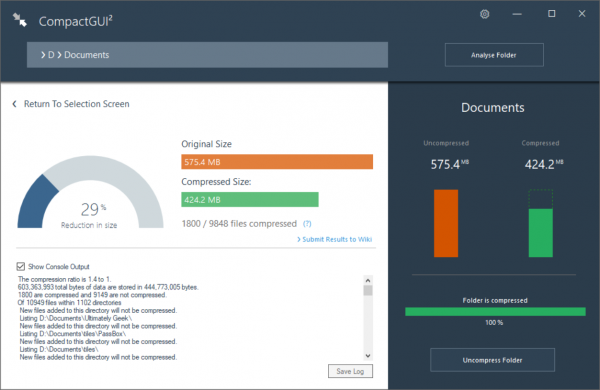Click the 'Compressed Size:' label
This screenshot has width=600, height=390.
(216, 182)
